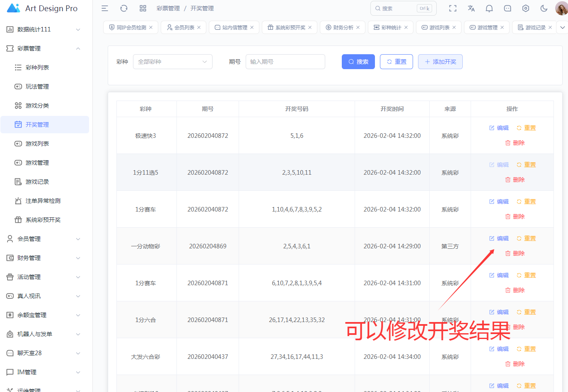Click the 添加开奖 button
The height and width of the screenshot is (392, 568).
pos(440,62)
